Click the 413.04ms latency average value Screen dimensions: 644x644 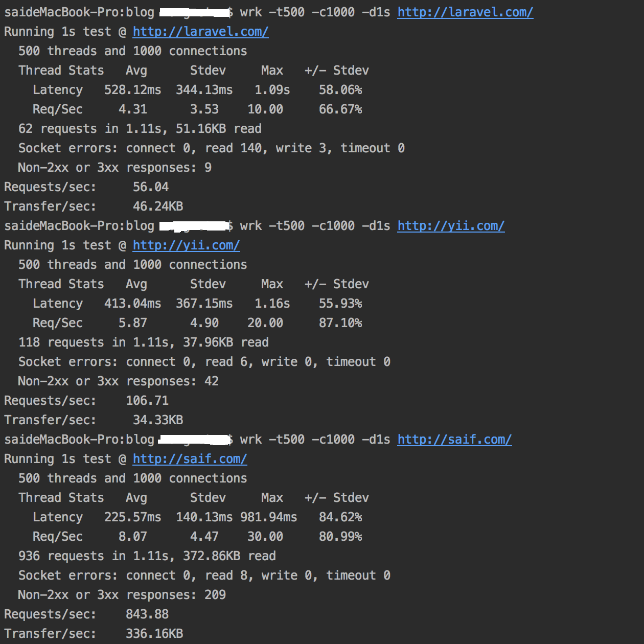pyautogui.click(x=132, y=304)
